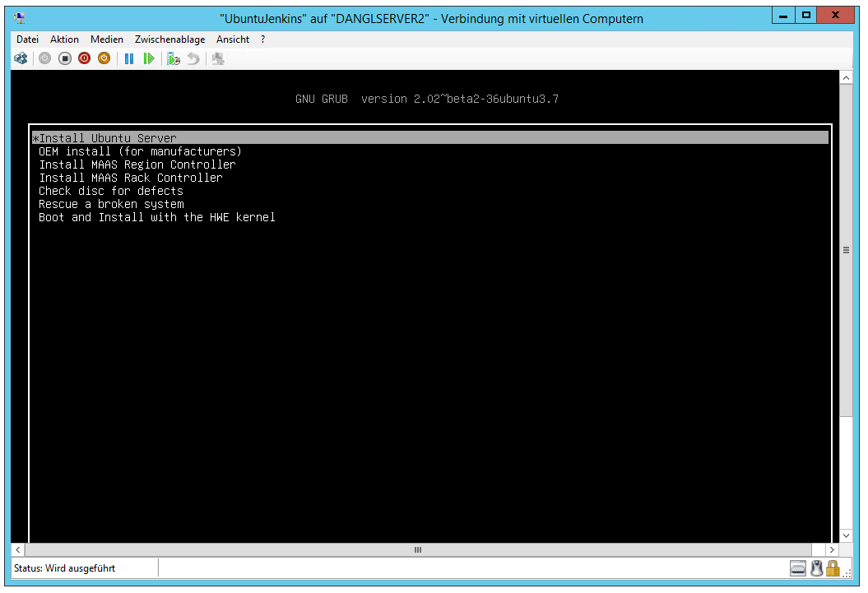Viewport: 868px width, 593px height.
Task: Click the vertical scrollbar down arrow
Action: tap(846, 535)
